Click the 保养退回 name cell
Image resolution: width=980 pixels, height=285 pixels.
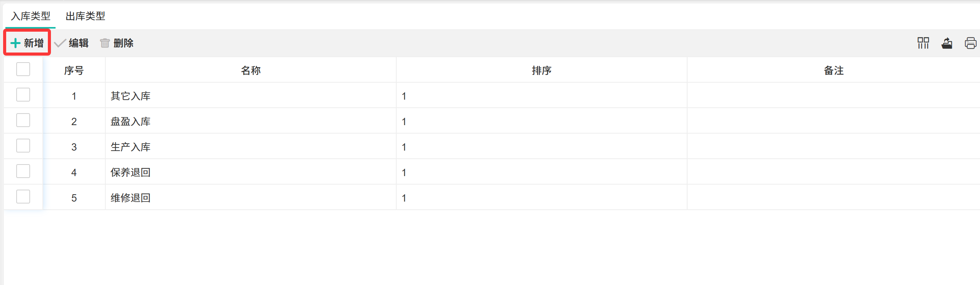click(130, 172)
